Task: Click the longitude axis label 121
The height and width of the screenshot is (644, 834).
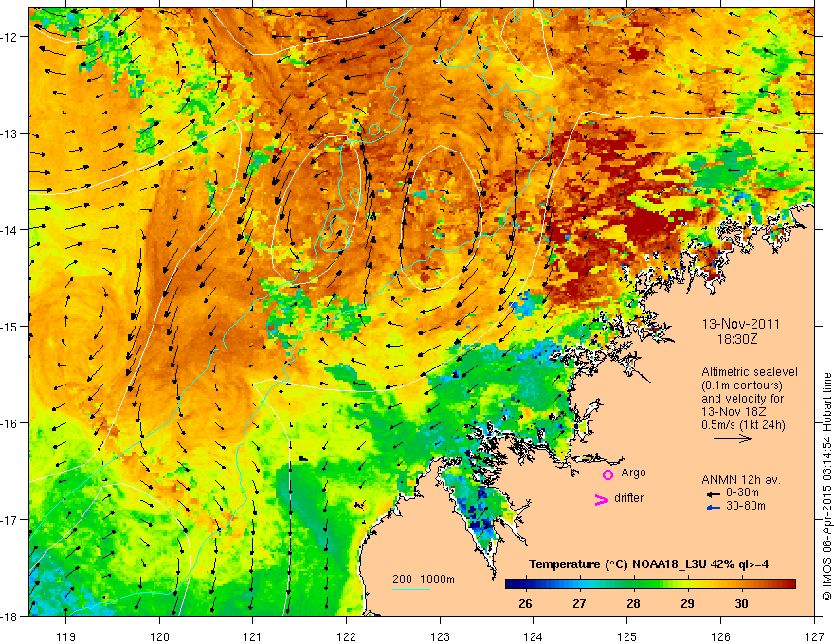Action: pos(253,636)
